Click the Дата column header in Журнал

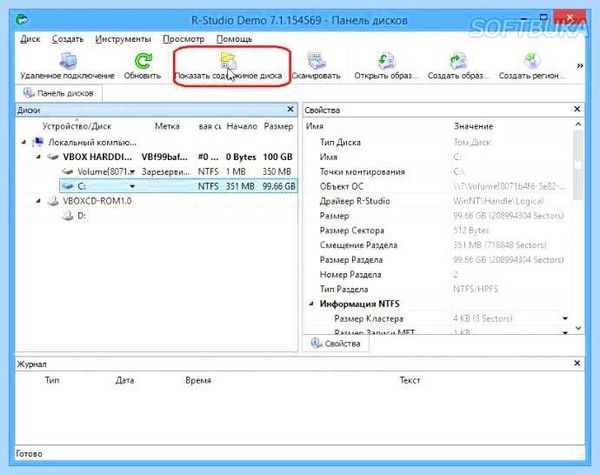tap(125, 380)
